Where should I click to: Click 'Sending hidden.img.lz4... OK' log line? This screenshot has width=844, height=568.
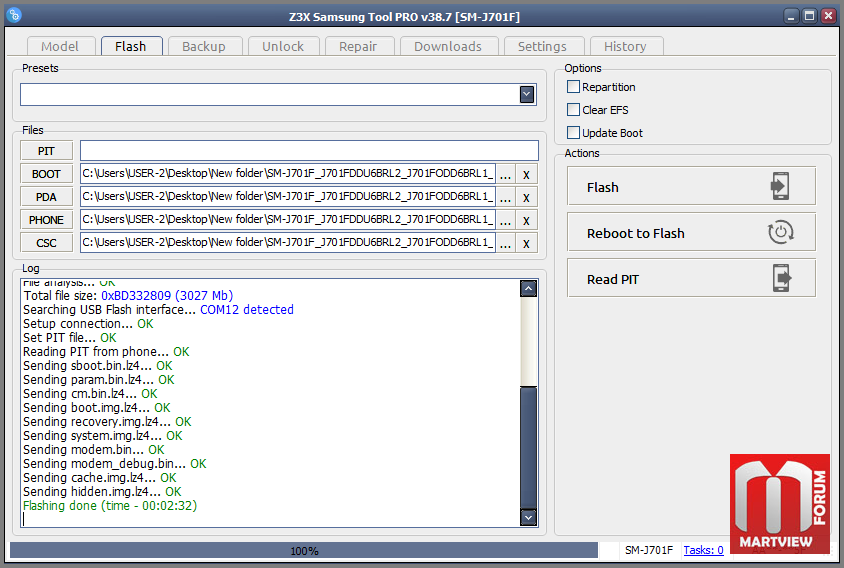(x=102, y=492)
